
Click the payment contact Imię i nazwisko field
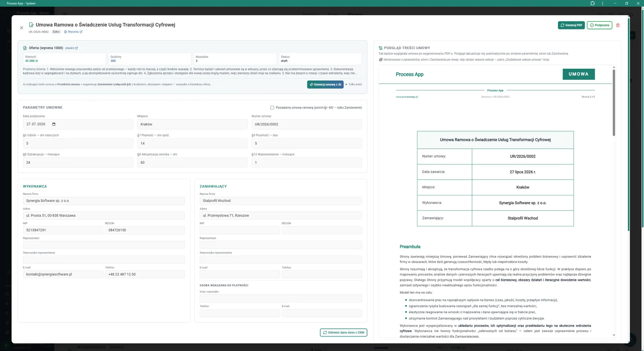(281, 298)
